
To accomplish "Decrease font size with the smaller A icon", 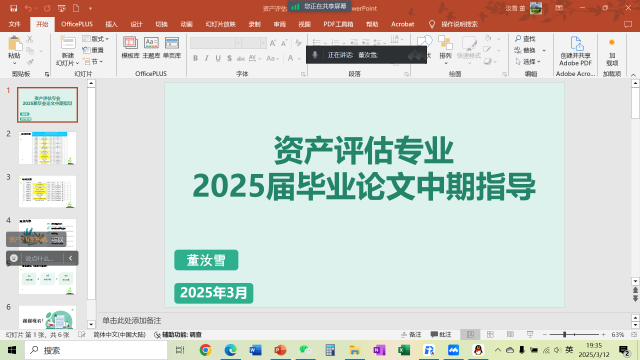I will coord(284,43).
